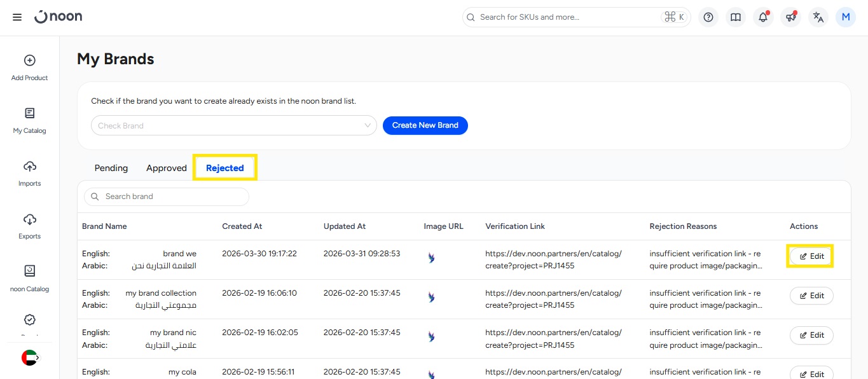Open the documentation book icon
The width and height of the screenshot is (868, 379).
736,17
